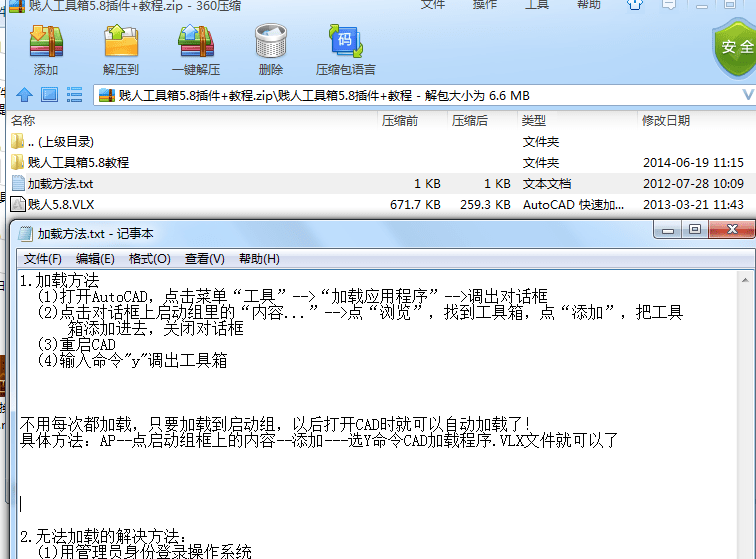Minimize the Notepad window
Viewport: 756px width, 559px height.
[668, 230]
